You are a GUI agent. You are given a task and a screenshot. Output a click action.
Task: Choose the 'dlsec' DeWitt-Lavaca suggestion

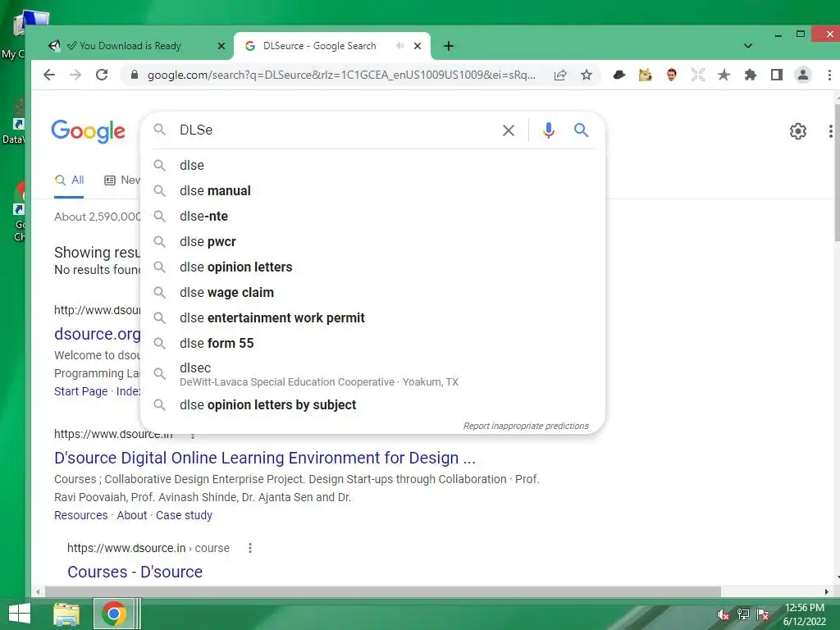click(372, 374)
